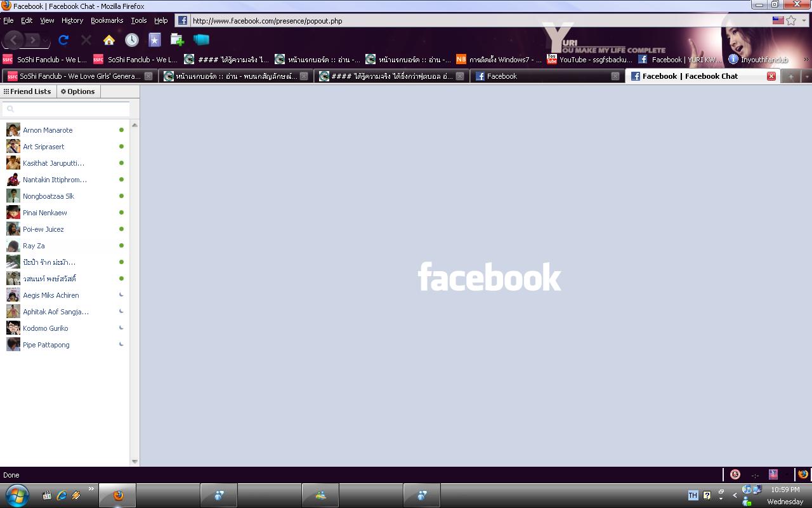Viewport: 812px width, 508px height.
Task: Open the chat Options menu
Action: pos(77,91)
